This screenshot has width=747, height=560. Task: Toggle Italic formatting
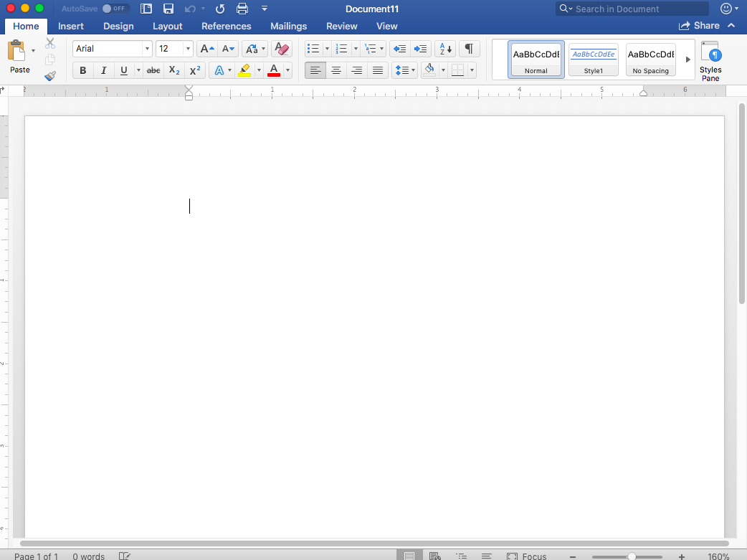point(103,70)
